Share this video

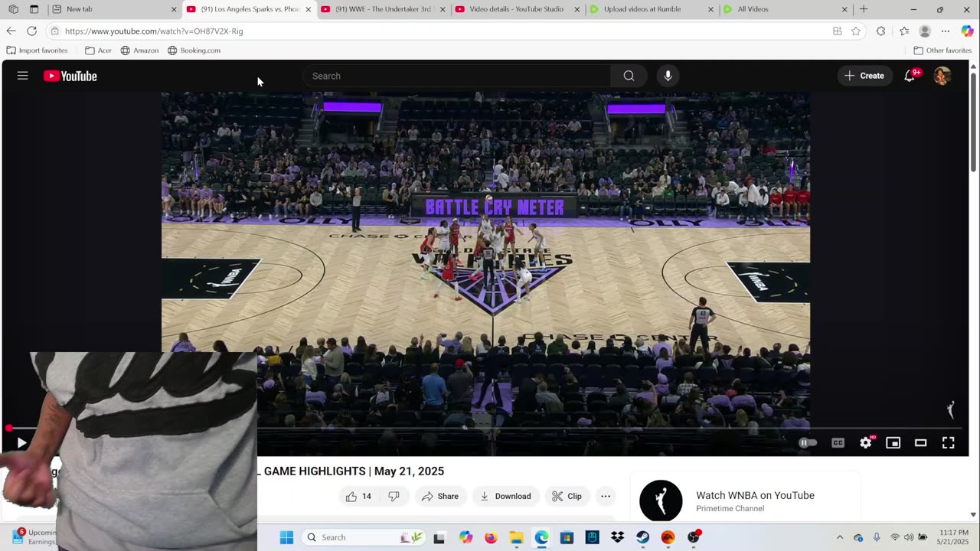coord(440,496)
